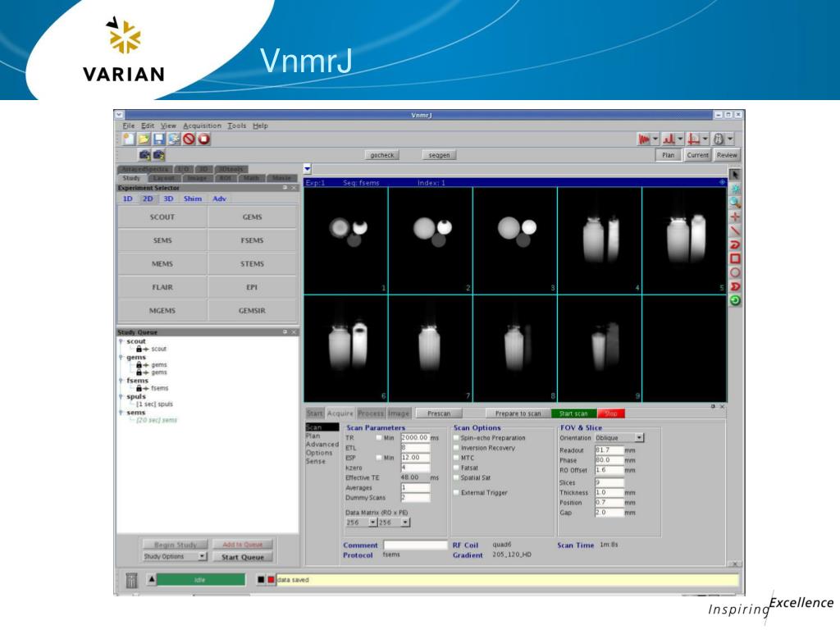Toggle the TR Min checkbox
This screenshot has height=630, width=840.
click(379, 438)
